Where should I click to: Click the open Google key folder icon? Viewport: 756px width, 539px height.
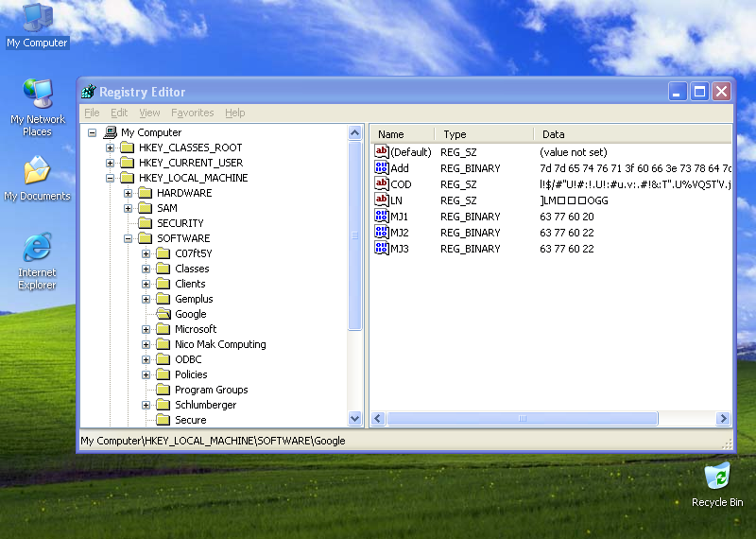click(x=163, y=314)
